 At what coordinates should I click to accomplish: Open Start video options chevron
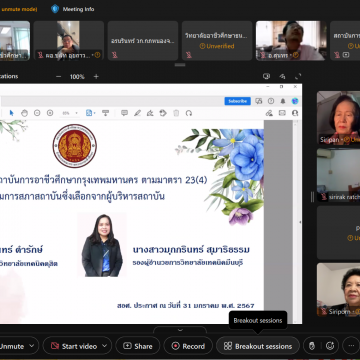(105, 346)
